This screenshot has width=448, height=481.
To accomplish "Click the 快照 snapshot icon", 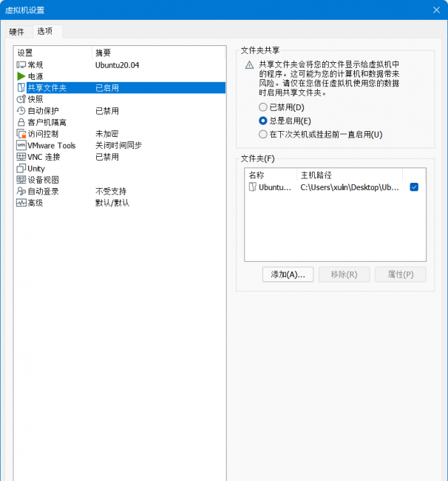I will point(21,99).
